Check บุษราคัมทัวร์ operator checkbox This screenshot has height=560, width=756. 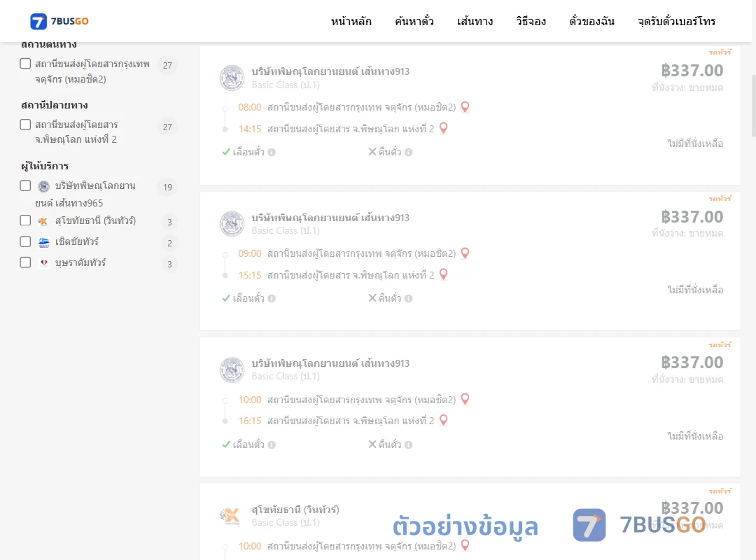[x=26, y=262]
